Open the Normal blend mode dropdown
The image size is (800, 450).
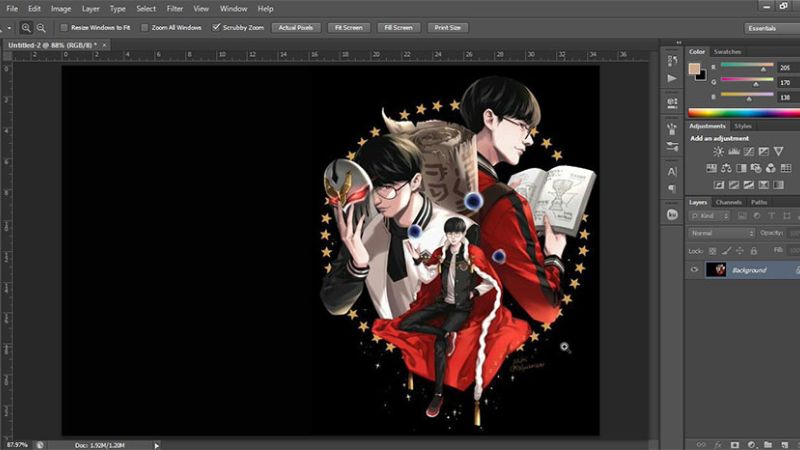(x=721, y=233)
